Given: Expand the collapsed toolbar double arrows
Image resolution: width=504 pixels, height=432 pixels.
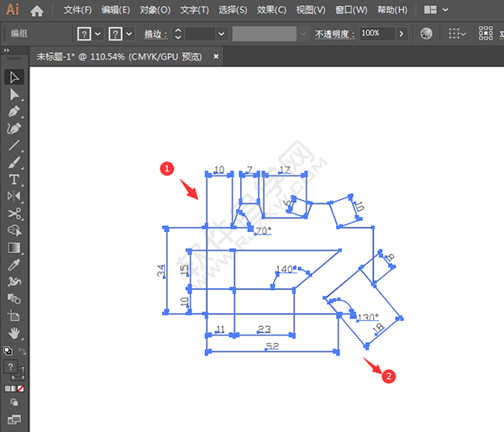Looking at the screenshot, I should [x=7, y=50].
